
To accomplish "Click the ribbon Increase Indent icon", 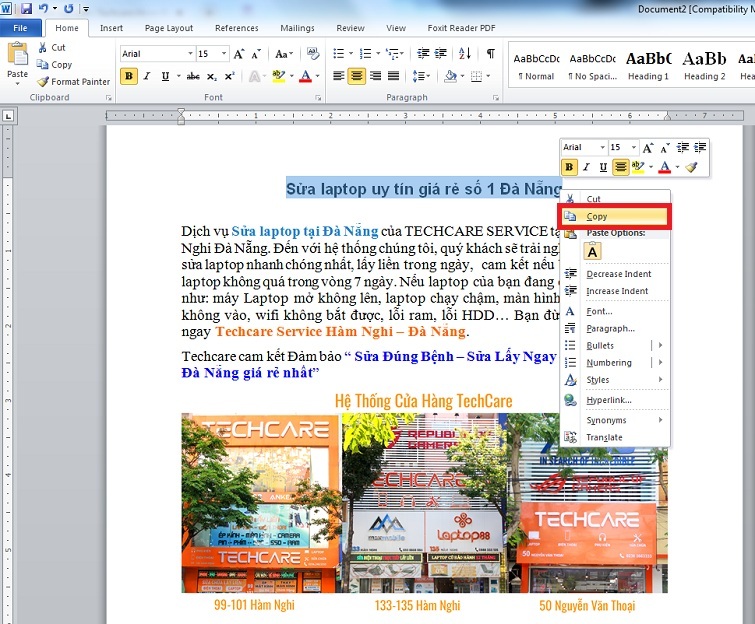I will pyautogui.click(x=441, y=53).
